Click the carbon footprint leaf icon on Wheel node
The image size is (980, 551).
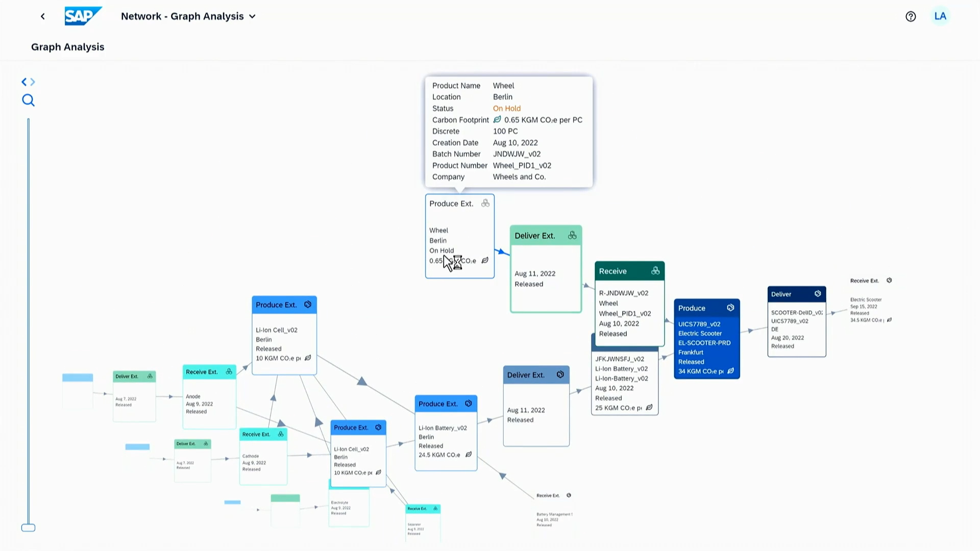[484, 260]
